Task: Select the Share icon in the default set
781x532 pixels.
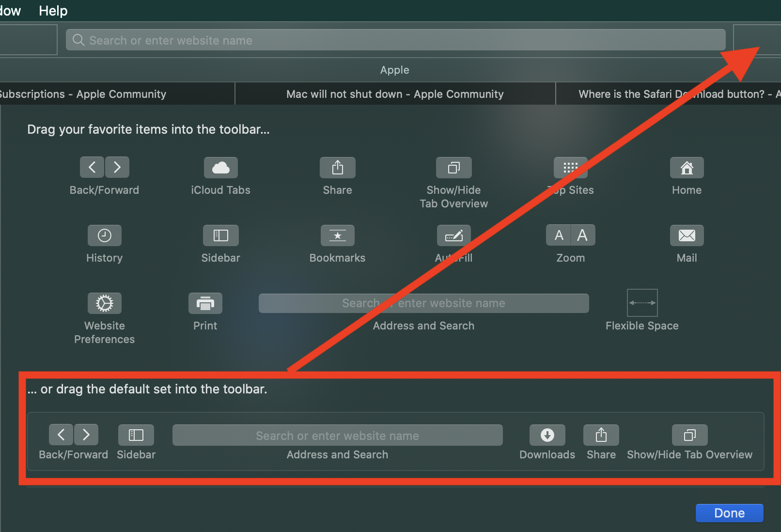Action: coord(601,435)
